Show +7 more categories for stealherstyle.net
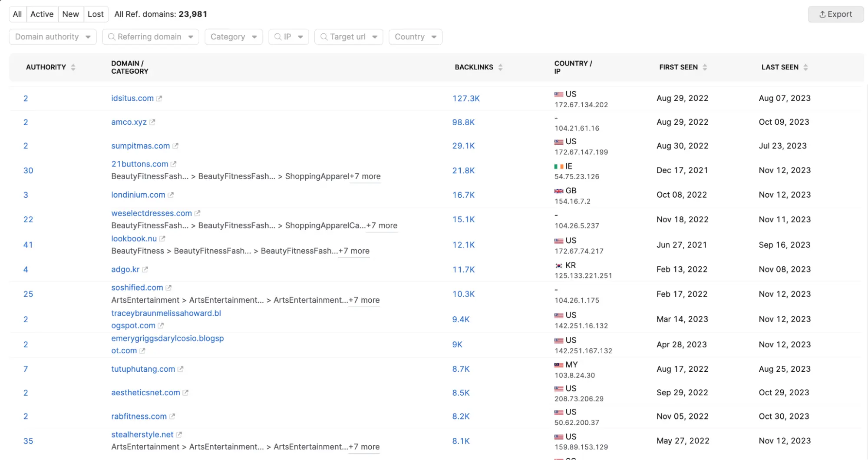Image resolution: width=868 pixels, height=460 pixels. coord(364,447)
